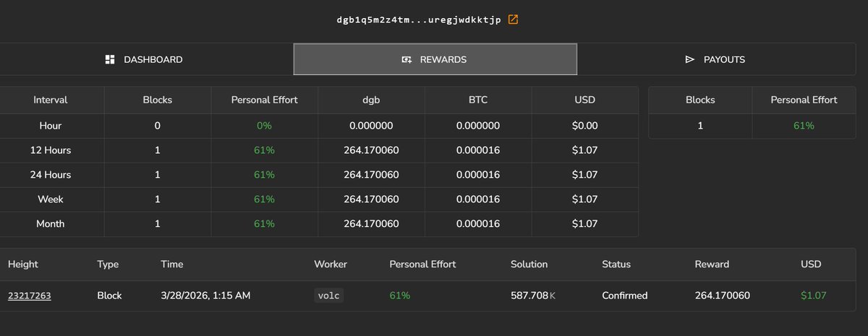Click the Month interval row label

click(x=51, y=224)
